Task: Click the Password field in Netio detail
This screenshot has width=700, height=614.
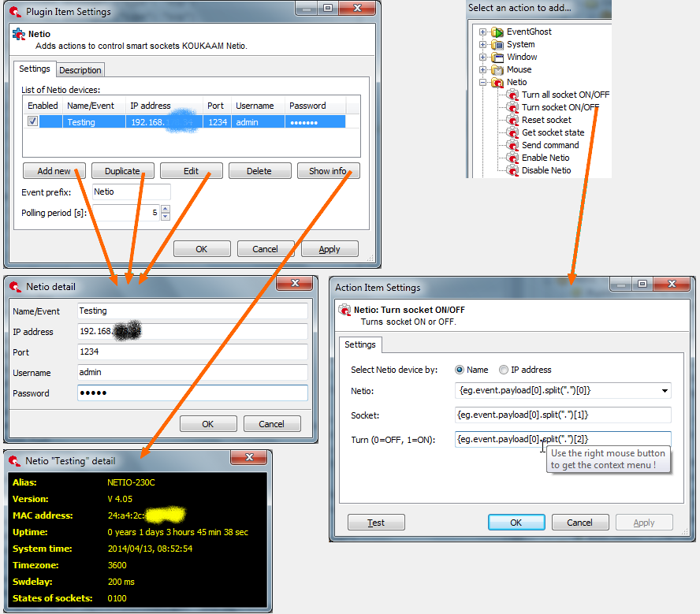Action: pyautogui.click(x=192, y=393)
